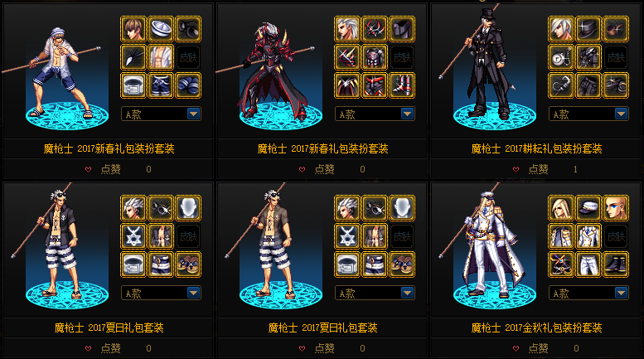Screen dimensions: 644x359
Task: Select the blue sandals icon in first card
Action: (188, 85)
